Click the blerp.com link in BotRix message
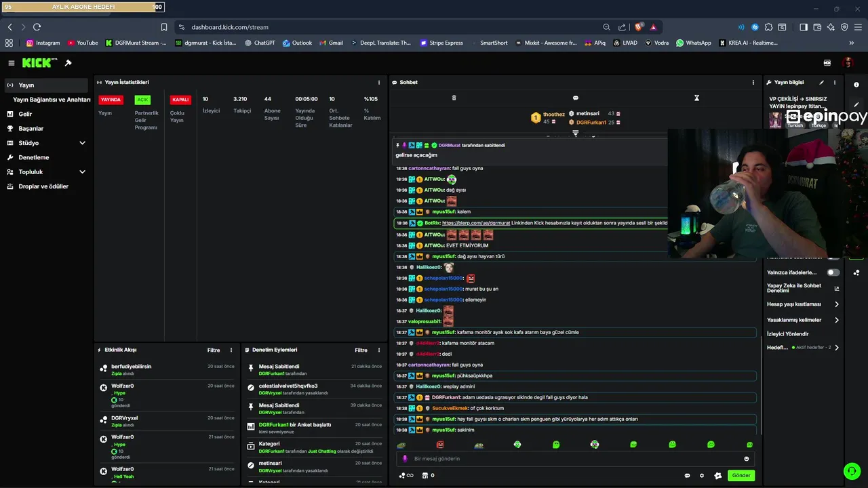The width and height of the screenshot is (868, 488). pos(476,223)
